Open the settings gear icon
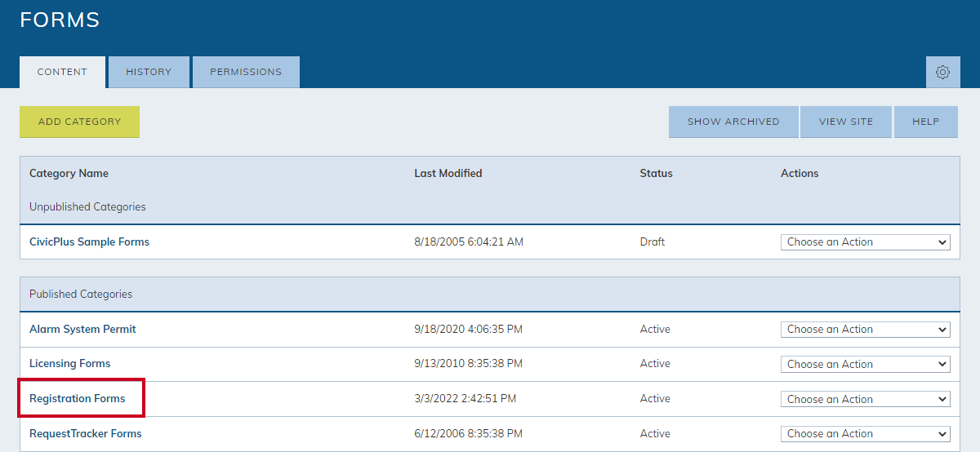 (942, 72)
